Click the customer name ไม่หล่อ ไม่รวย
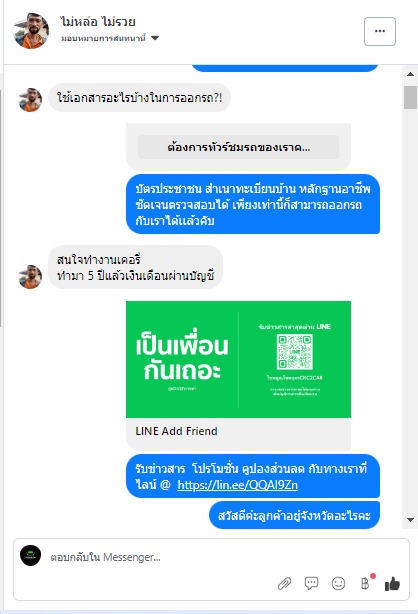418x614 pixels. (98, 22)
